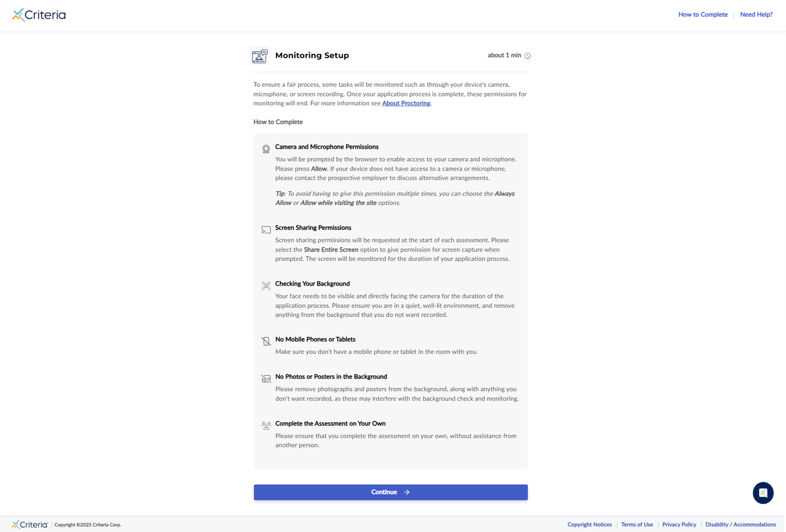Click the Continue button

click(390, 492)
